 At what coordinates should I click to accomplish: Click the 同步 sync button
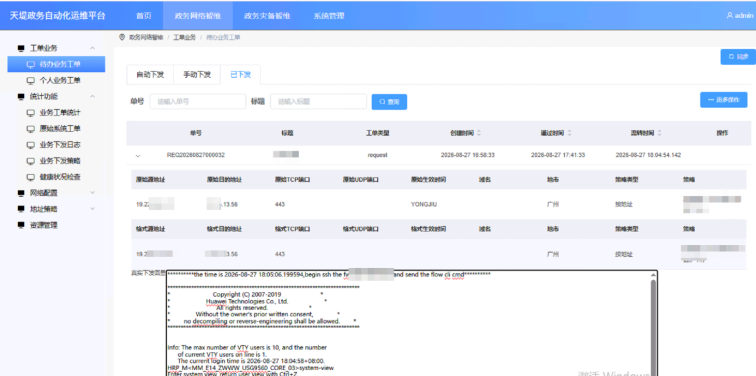click(x=738, y=57)
